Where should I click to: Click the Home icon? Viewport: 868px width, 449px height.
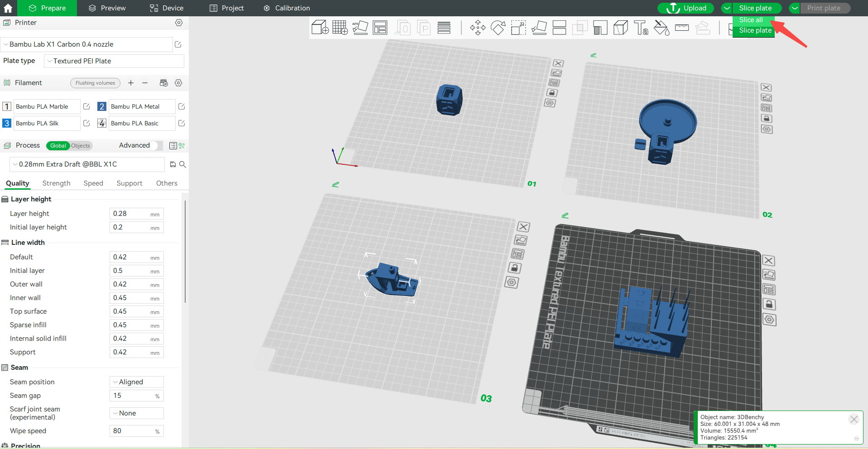click(8, 8)
